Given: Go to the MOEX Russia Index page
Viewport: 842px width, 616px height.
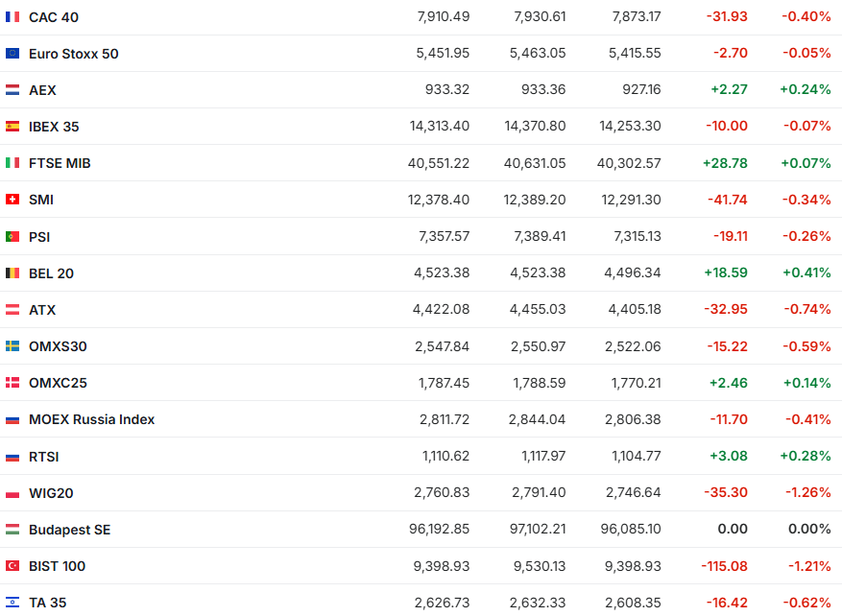Looking at the screenshot, I should 91,419.
